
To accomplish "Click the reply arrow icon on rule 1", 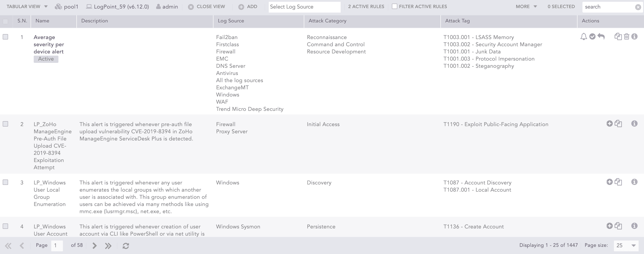I will [601, 37].
